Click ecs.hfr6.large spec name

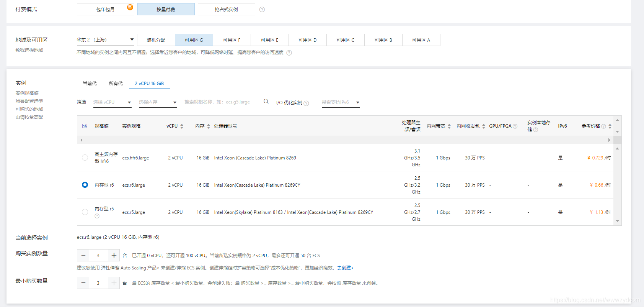135,158
